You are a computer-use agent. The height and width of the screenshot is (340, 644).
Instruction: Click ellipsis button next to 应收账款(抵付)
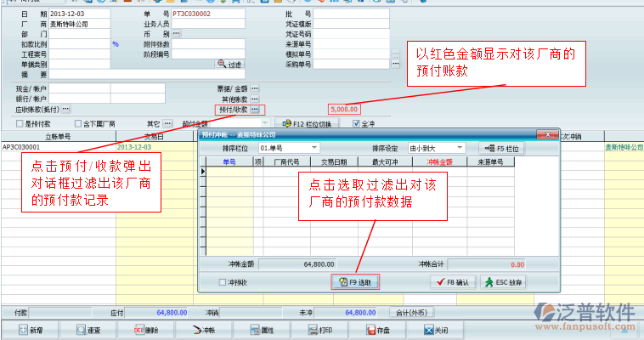click(65, 109)
